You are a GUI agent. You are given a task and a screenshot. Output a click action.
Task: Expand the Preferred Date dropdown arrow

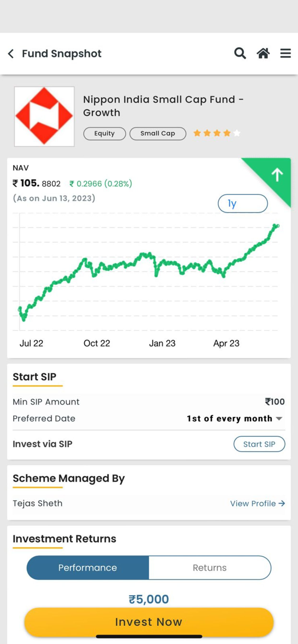(x=279, y=419)
